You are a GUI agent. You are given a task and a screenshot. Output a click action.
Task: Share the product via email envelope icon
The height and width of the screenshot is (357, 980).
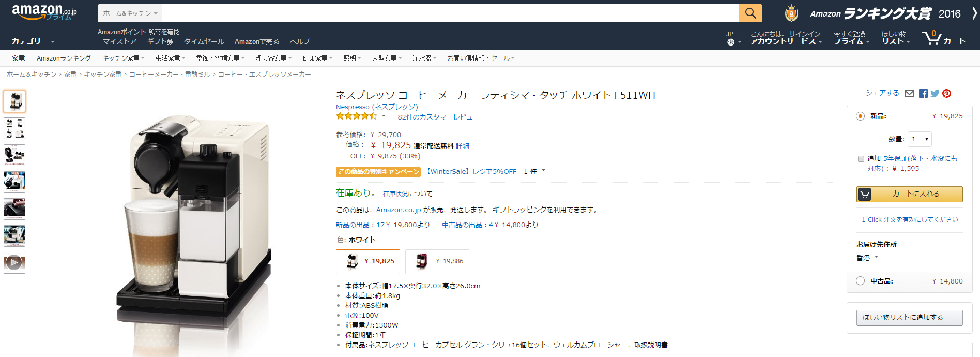pos(909,94)
